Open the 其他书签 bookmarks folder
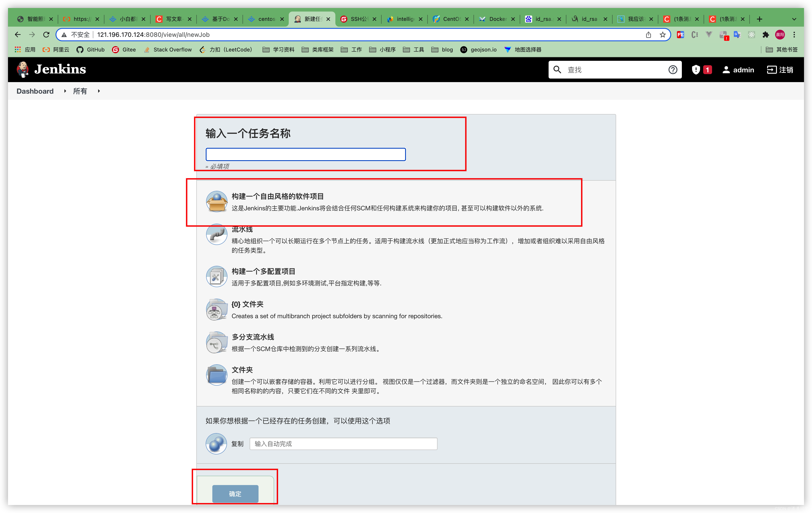812x513 pixels. point(782,49)
